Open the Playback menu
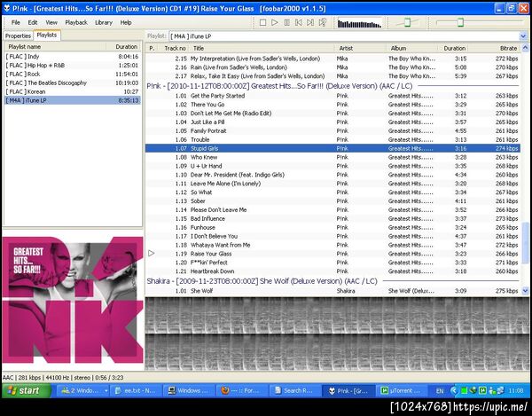 (76, 22)
